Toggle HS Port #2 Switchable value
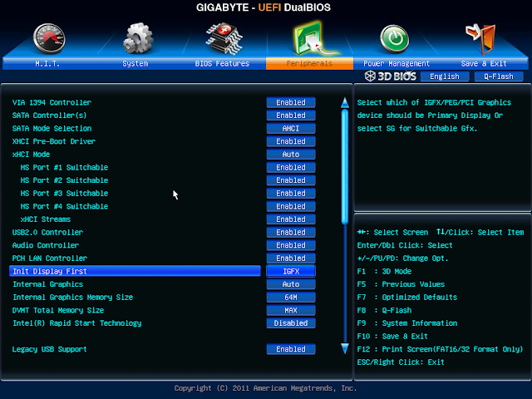Screen dimensions: 532x399 click(291, 180)
